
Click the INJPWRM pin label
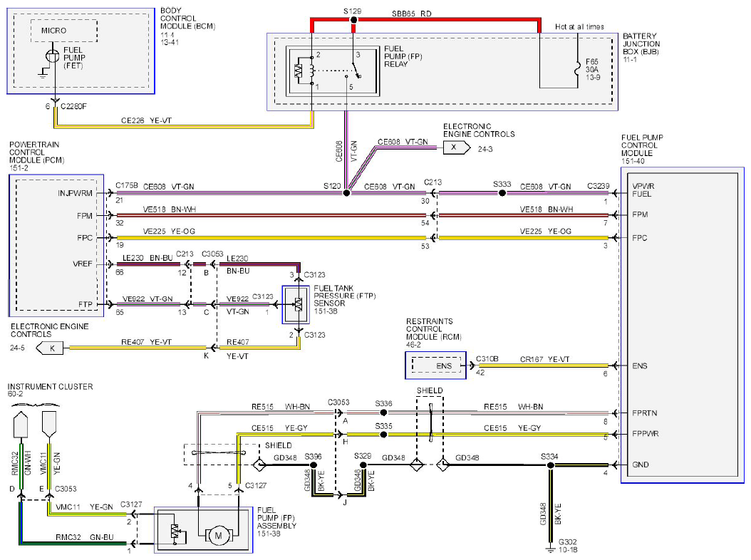76,194
